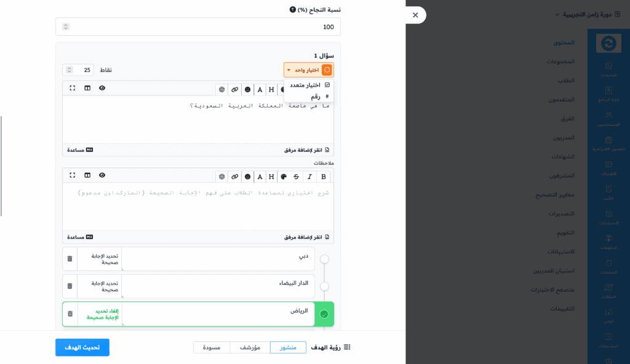Open the اختيار واحد question type dropdown
Image resolution: width=630 pixels, height=364 pixels.
309,70
